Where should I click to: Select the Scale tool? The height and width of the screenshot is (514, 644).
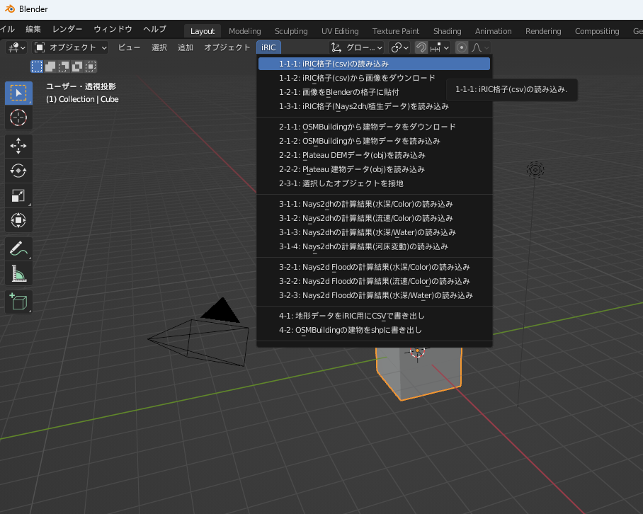point(18,196)
